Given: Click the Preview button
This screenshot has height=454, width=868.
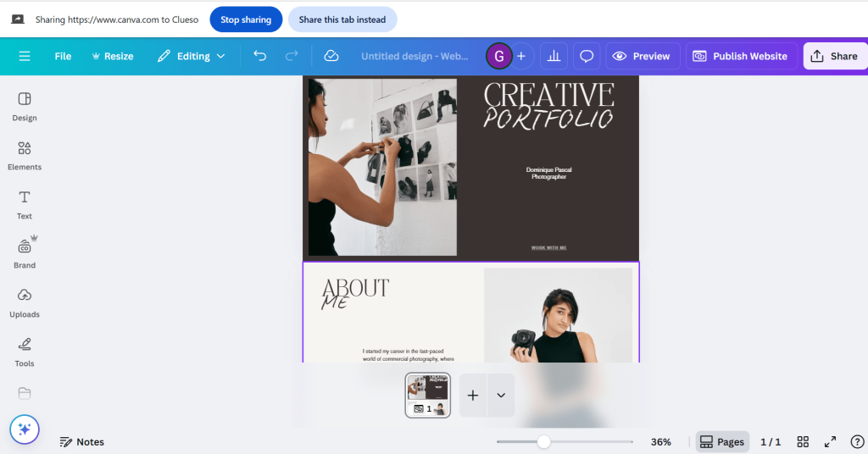Looking at the screenshot, I should pos(643,56).
